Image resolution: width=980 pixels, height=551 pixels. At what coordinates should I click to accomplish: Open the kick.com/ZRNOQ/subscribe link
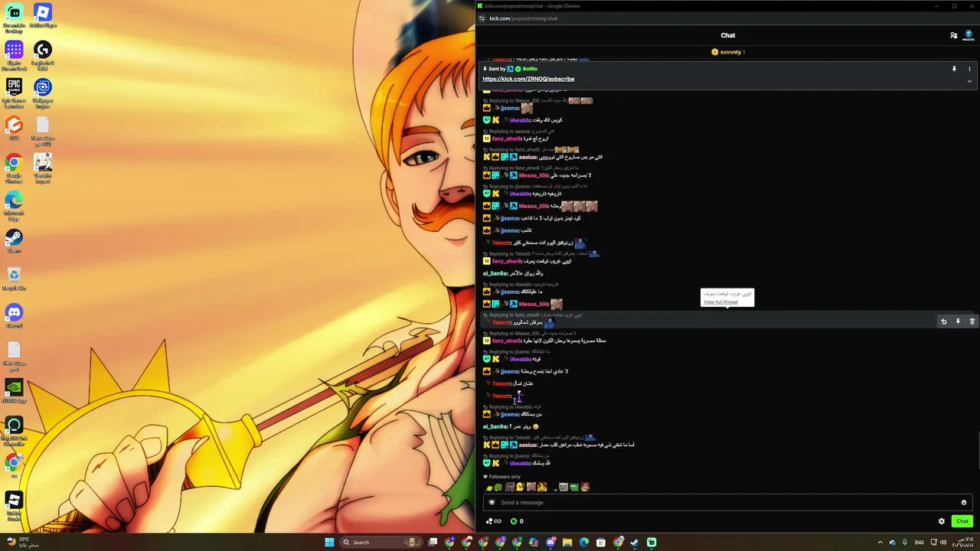pos(528,79)
